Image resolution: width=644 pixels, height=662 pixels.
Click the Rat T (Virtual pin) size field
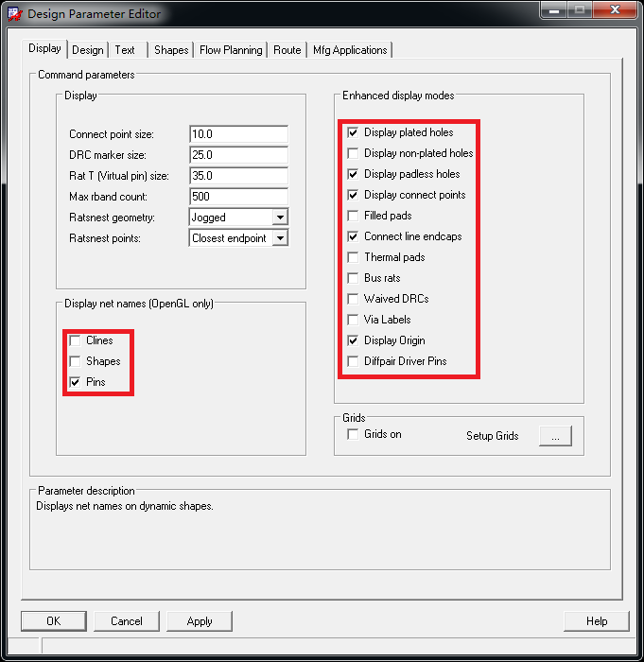238,176
